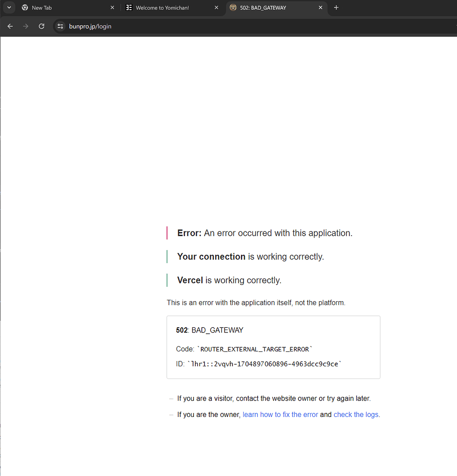
Task: Open site information via the address bar icon
Action: click(60, 26)
